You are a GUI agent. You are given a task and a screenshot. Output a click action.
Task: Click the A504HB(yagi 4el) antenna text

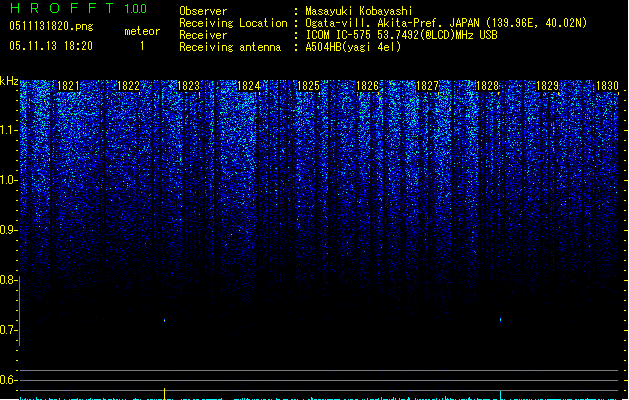pos(353,47)
